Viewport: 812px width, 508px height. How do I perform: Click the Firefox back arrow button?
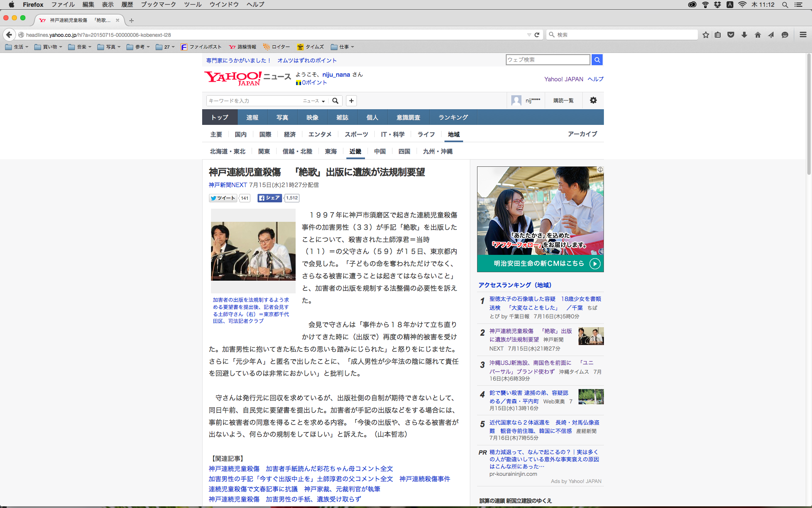point(9,35)
